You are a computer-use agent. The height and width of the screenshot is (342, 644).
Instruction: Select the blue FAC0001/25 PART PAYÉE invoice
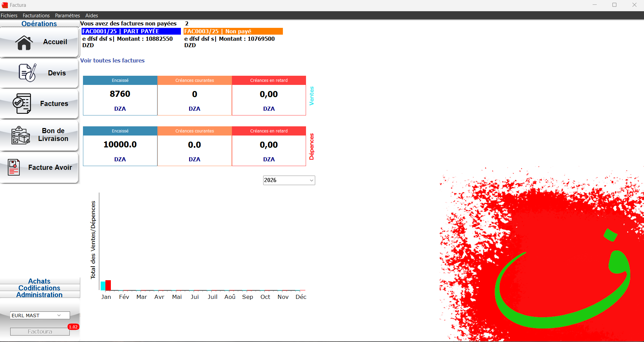[131, 31]
